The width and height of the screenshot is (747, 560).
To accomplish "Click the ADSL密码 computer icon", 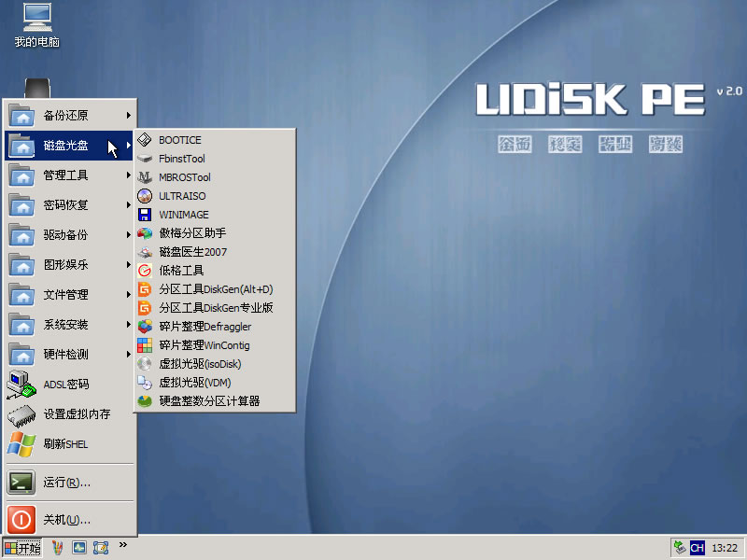I will 21,385.
